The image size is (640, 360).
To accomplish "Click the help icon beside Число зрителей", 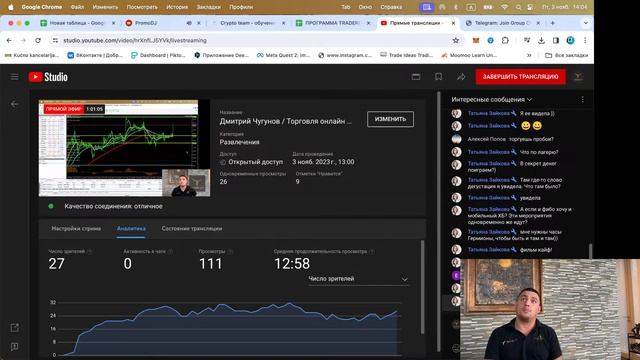I will 89,252.
